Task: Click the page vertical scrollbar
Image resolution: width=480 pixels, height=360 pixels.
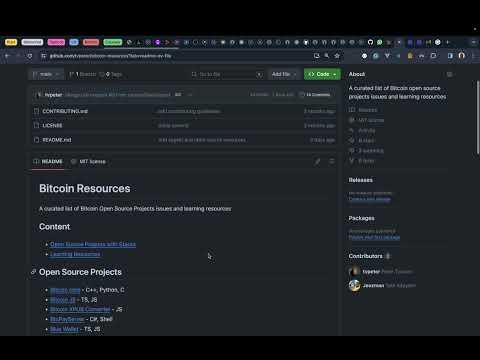Action: pos(478,117)
